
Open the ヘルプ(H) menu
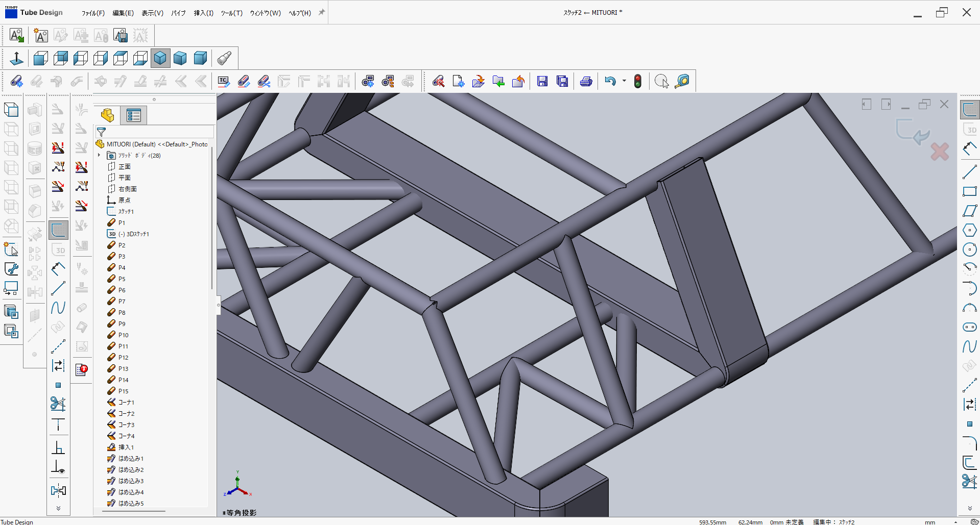point(300,13)
